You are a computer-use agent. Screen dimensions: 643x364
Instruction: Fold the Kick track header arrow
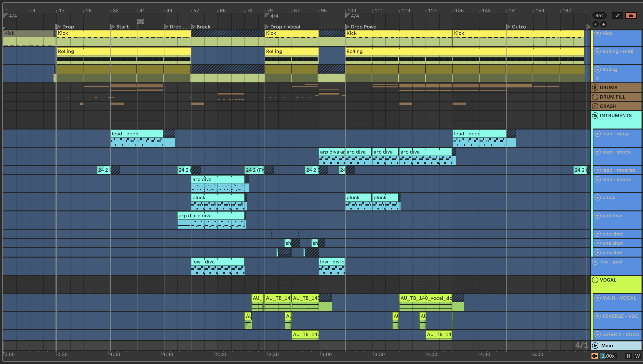598,33
